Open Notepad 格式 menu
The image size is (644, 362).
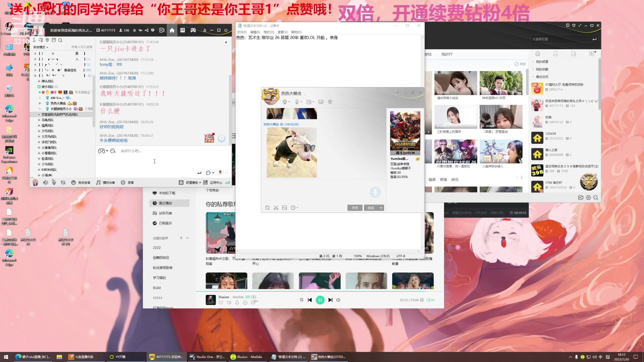tap(269, 32)
